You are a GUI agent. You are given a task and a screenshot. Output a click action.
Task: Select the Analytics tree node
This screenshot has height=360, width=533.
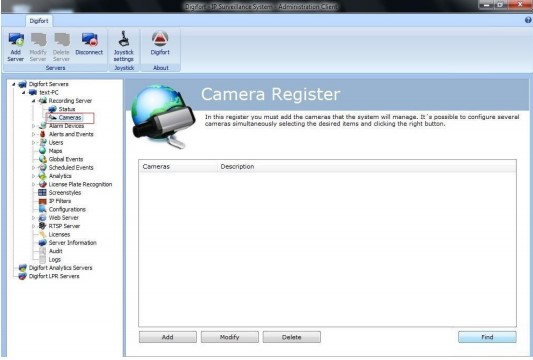point(60,176)
